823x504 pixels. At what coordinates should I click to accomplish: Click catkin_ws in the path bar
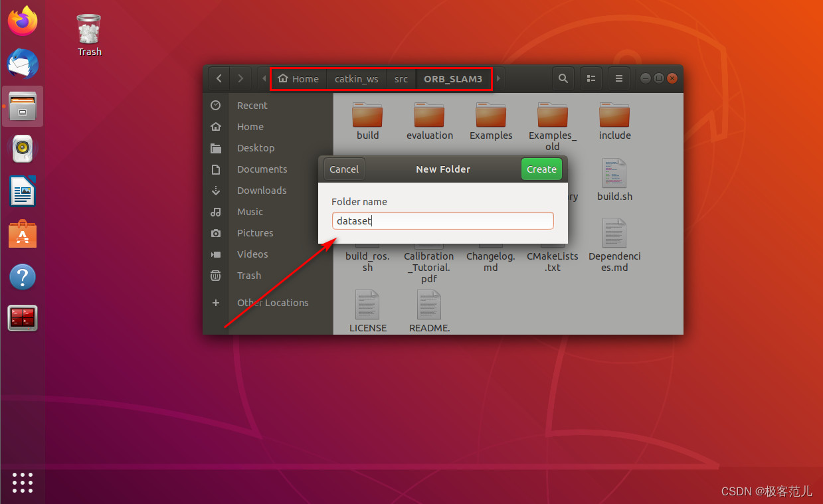pyautogui.click(x=357, y=78)
